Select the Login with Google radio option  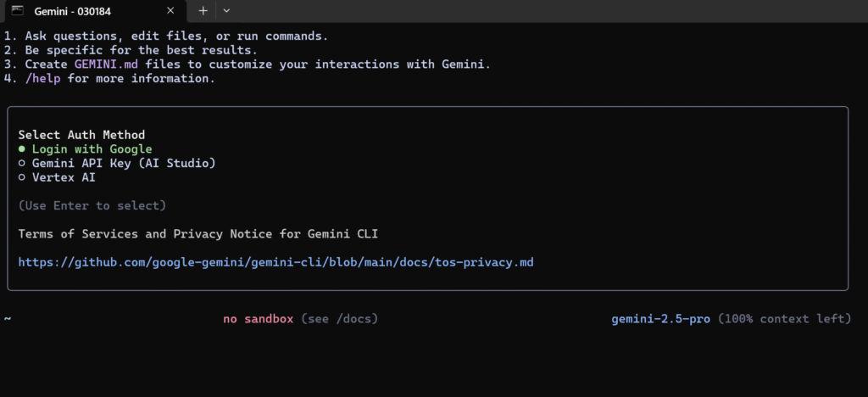[x=86, y=149]
